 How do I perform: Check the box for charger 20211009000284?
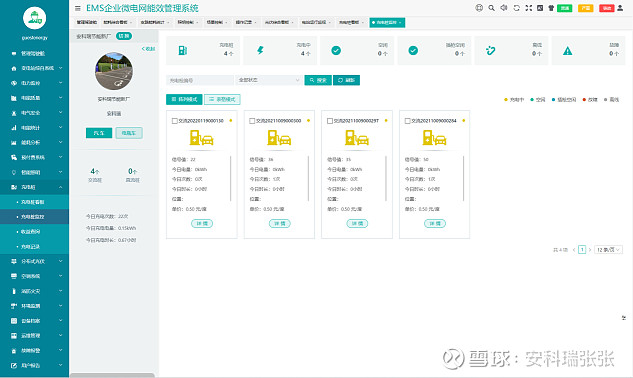coord(408,121)
